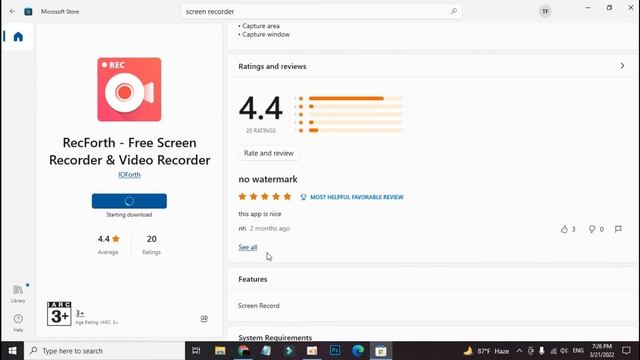Viewport: 640px width, 360px height.
Task: Click the RecForth app icon image
Action: point(129,89)
